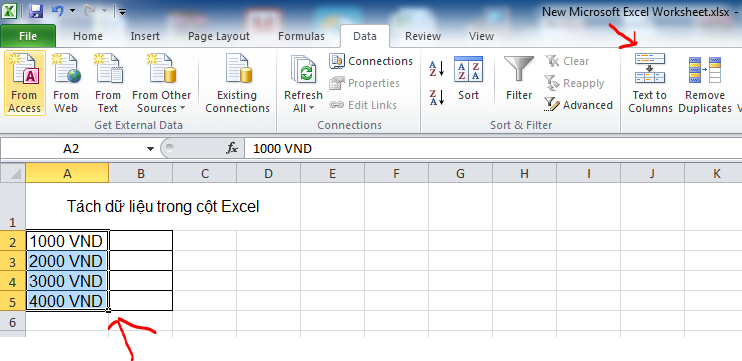This screenshot has width=742, height=361.
Task: Switch to the View tab
Action: (x=481, y=36)
